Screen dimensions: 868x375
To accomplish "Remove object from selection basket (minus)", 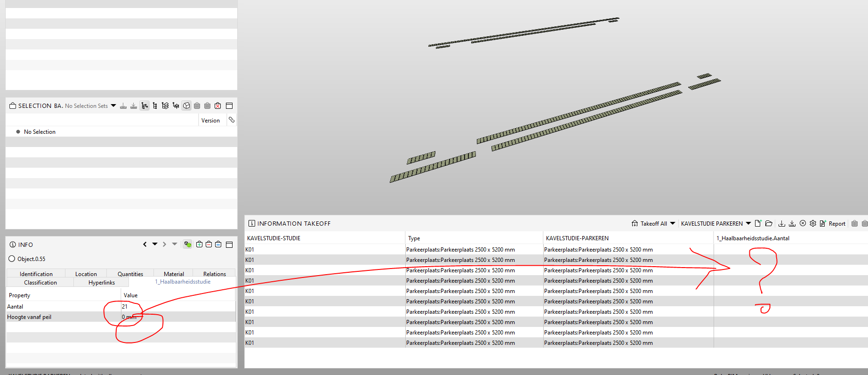I will pyautogui.click(x=209, y=245).
